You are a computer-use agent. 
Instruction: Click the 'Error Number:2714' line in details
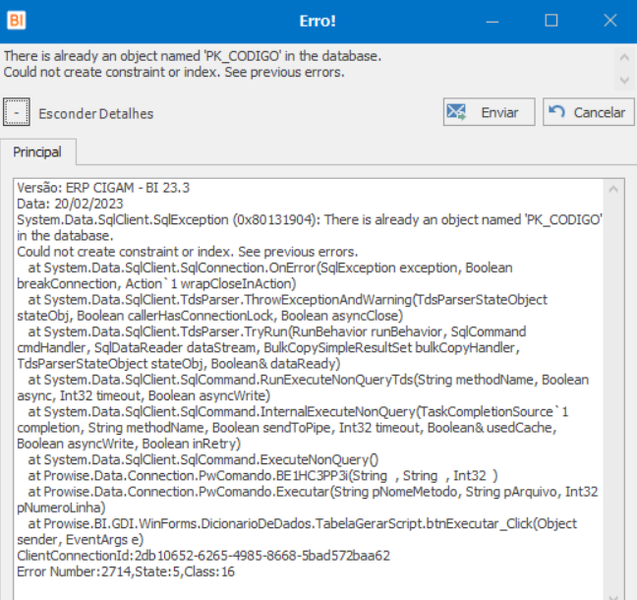click(126, 572)
